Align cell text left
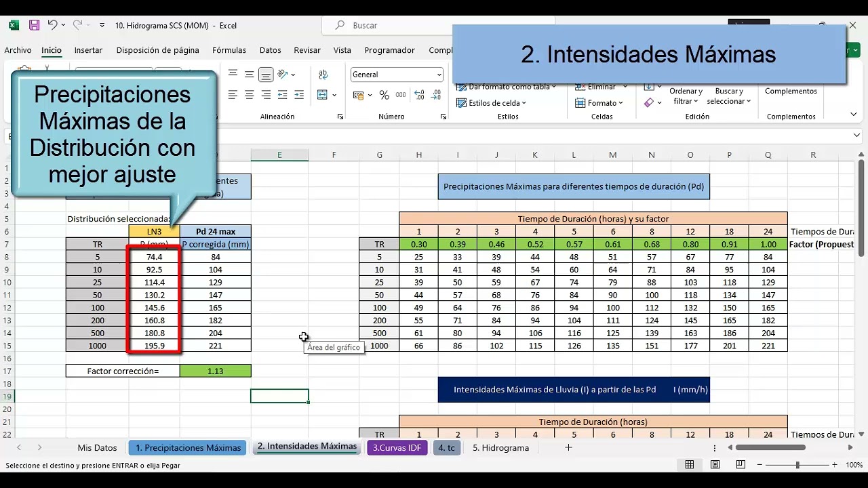The width and height of the screenshot is (868, 488). (233, 95)
